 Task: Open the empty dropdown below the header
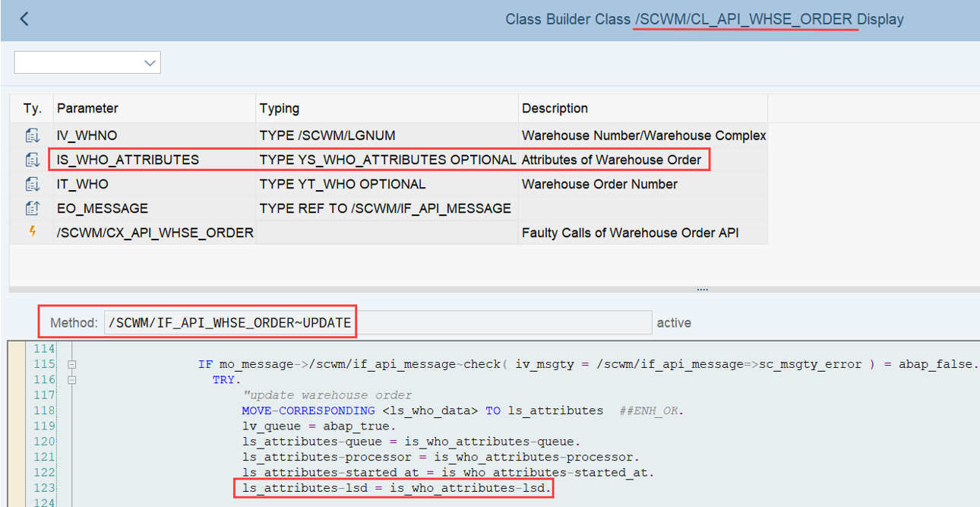tap(87, 63)
